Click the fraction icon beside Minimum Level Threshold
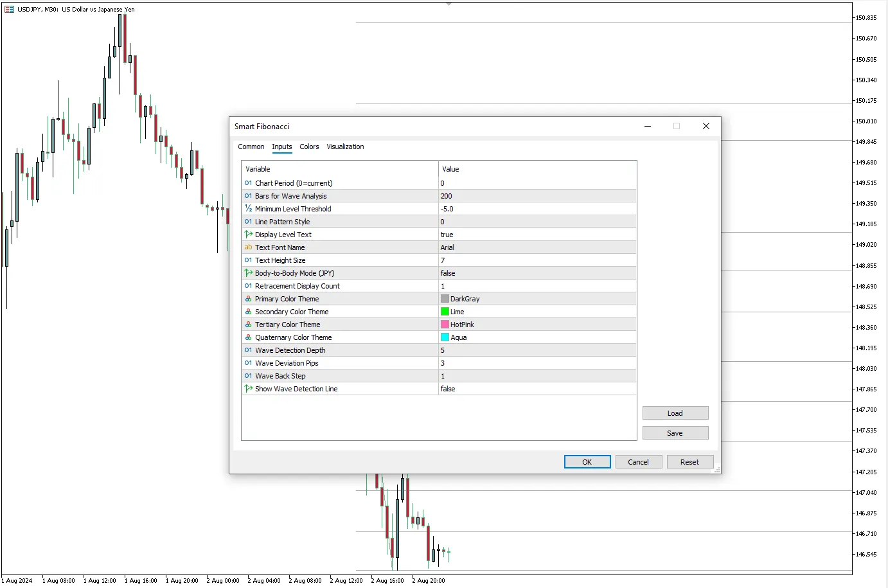Screen dimensions: 888x588 [248, 208]
